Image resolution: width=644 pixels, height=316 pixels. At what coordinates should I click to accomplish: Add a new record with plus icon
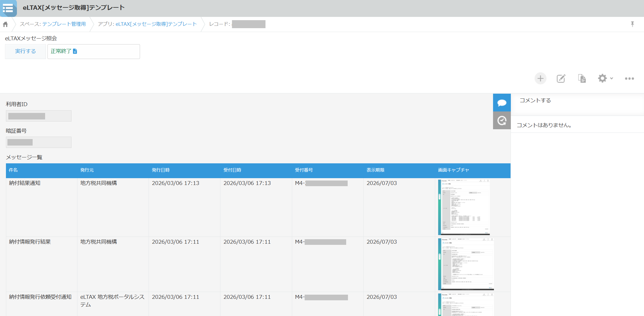[x=540, y=79]
